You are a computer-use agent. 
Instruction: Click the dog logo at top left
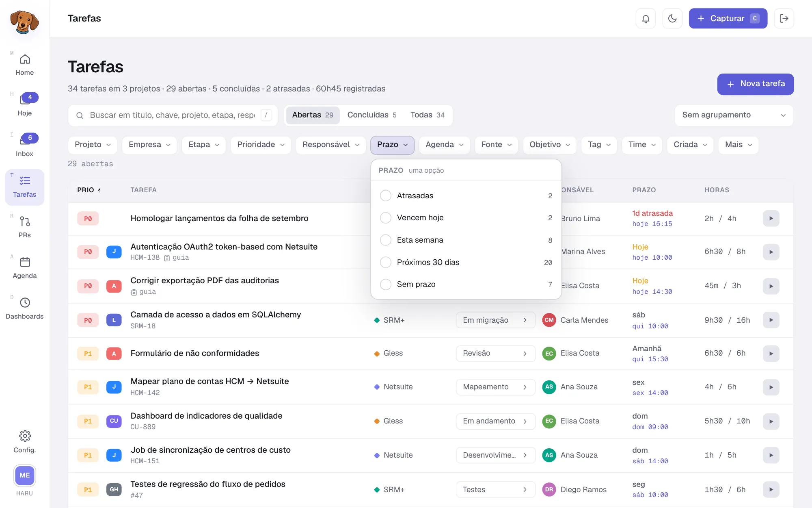25,22
